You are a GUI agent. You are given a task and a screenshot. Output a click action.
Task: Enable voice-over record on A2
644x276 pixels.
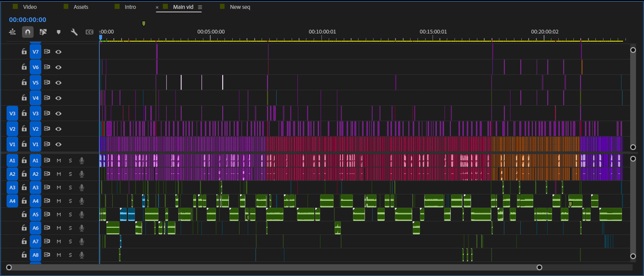coord(82,174)
